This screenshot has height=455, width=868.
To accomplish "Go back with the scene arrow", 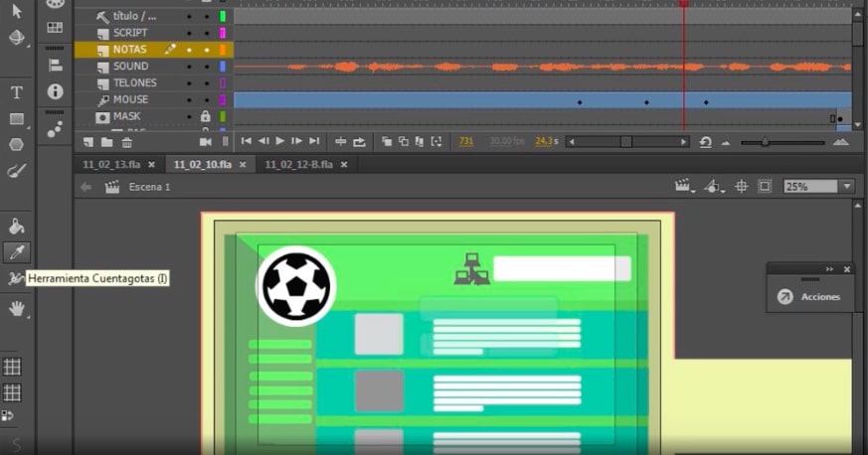I will (x=86, y=187).
